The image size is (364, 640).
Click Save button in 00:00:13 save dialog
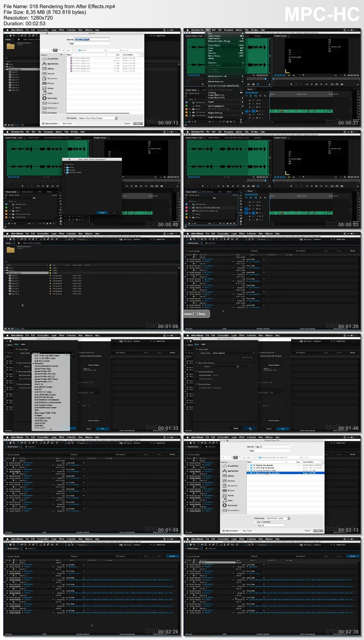(138, 124)
